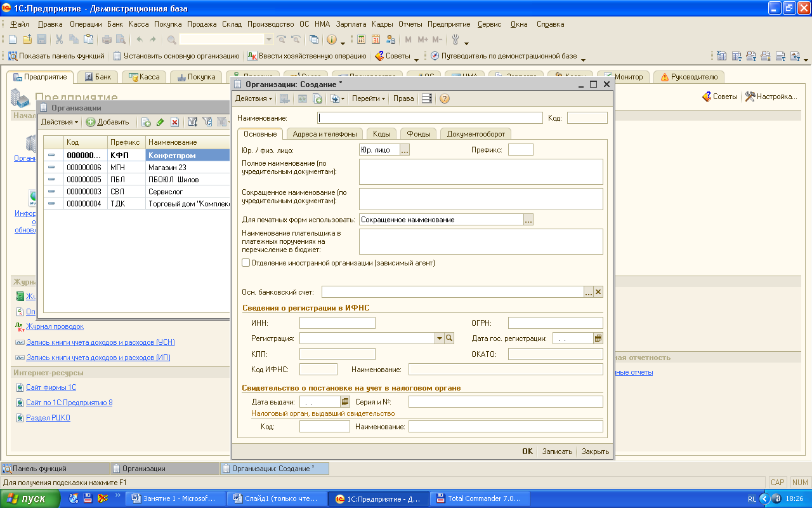Open the Сервис menu
This screenshot has height=508, width=812.
489,24
